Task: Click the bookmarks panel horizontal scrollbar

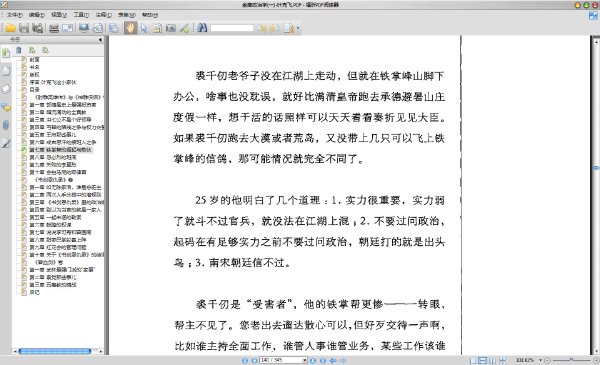Action: 55,351
